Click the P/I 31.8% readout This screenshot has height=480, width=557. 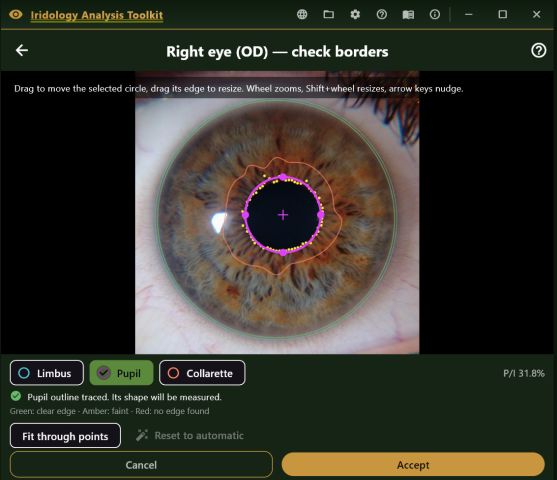coord(524,373)
